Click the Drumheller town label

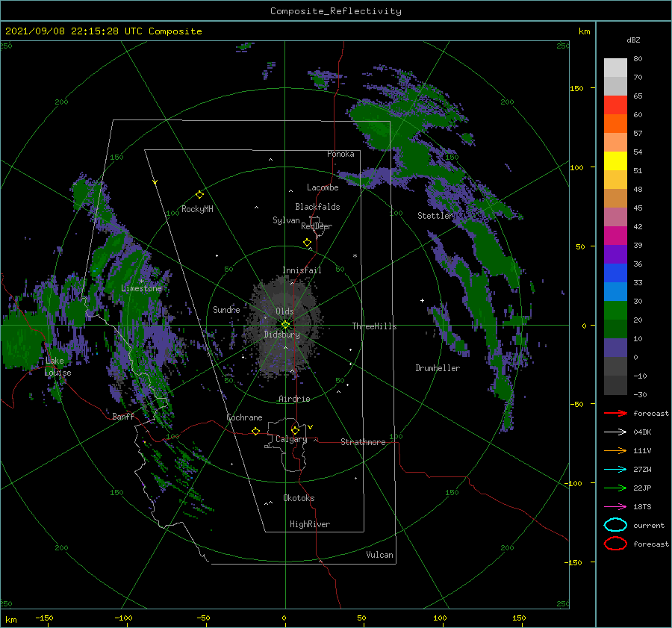tap(438, 368)
